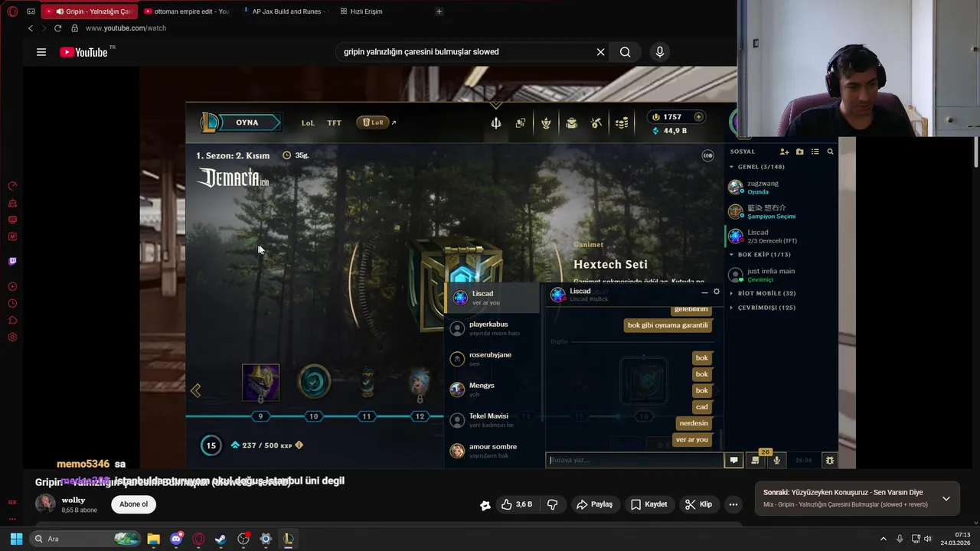Viewport: 980px width, 551px height.
Task: Select the TFT game tab
Action: point(335,122)
